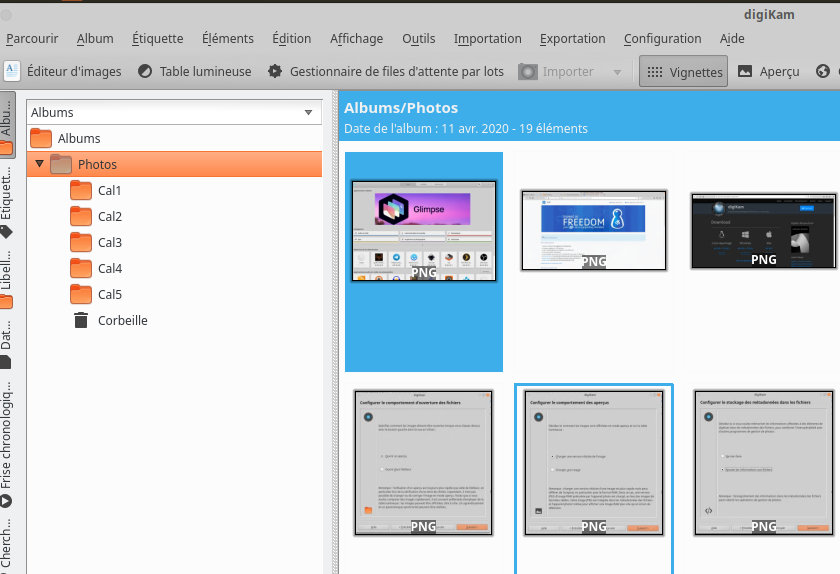The height and width of the screenshot is (574, 840).
Task: Click the globe map view icon
Action: pos(823,71)
